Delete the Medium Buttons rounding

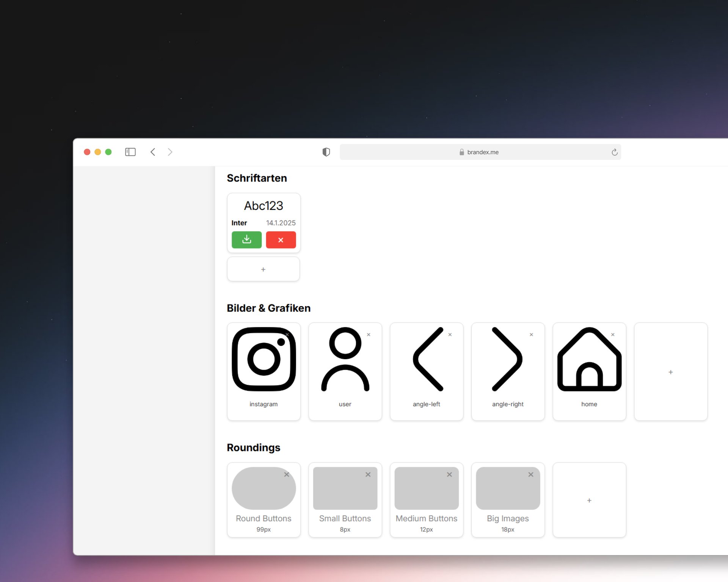(x=449, y=474)
